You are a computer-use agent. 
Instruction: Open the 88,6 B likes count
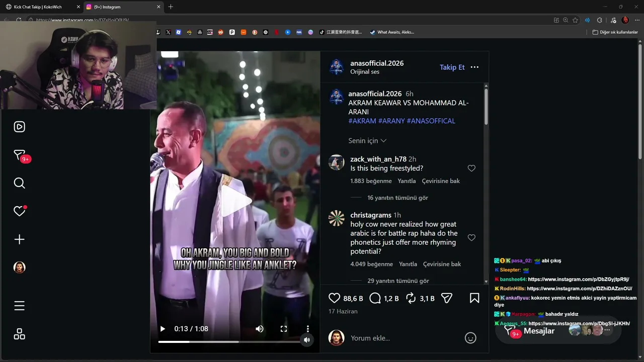pyautogui.click(x=353, y=299)
